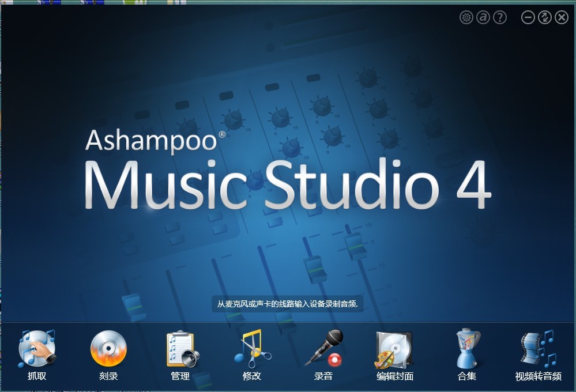576x392 pixels.
Task: Click the 合集 text label
Action: click(x=467, y=376)
